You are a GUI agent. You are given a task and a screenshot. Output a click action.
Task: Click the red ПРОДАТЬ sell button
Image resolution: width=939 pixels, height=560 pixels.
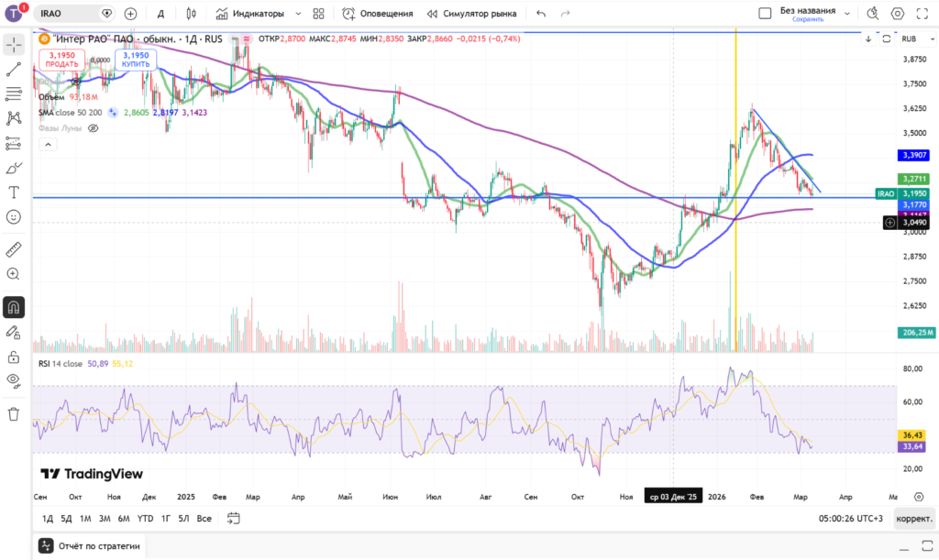(61, 60)
